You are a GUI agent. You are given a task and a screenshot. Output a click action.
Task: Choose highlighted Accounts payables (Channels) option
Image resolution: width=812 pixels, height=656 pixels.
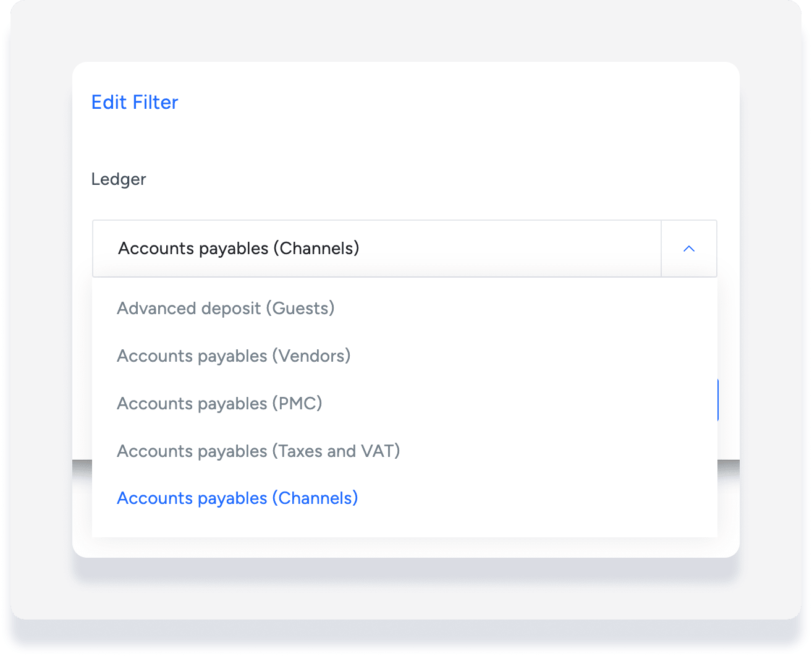click(x=237, y=498)
